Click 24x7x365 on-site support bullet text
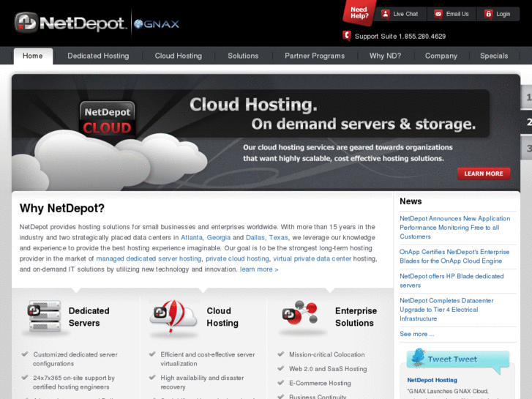The width and height of the screenshot is (532, 399). [x=74, y=382]
